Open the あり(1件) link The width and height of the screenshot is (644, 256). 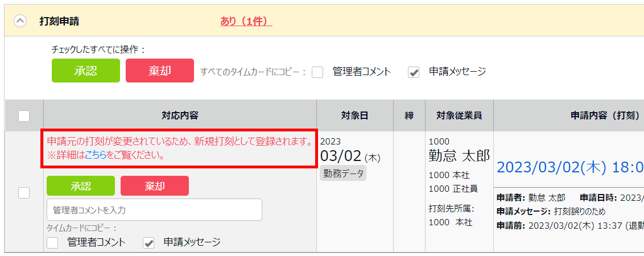[246, 21]
